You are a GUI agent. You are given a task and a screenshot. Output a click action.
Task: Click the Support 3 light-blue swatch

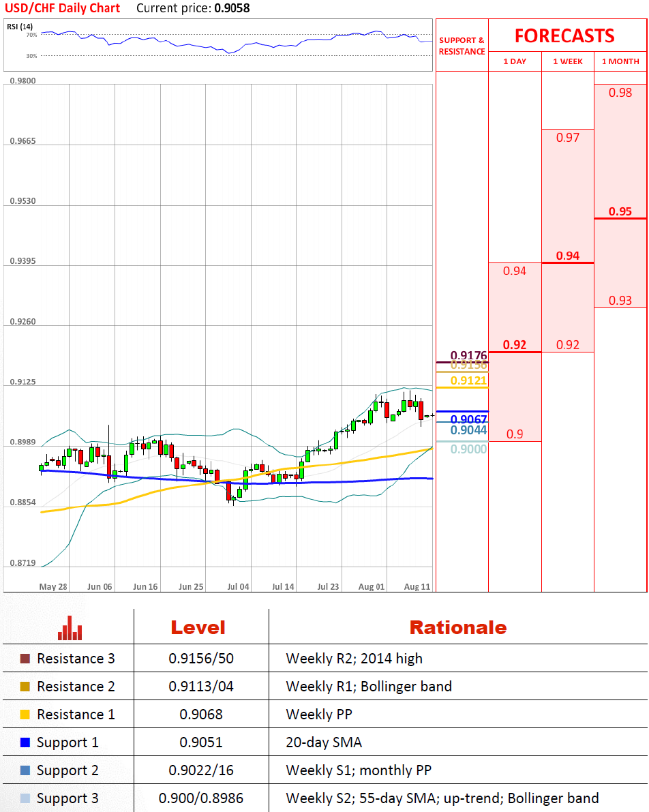pyautogui.click(x=25, y=798)
